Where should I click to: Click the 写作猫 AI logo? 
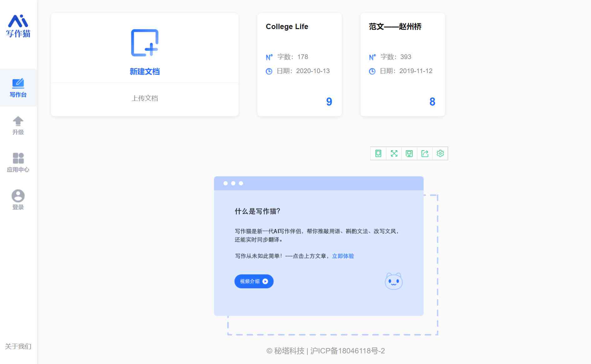pos(18,26)
